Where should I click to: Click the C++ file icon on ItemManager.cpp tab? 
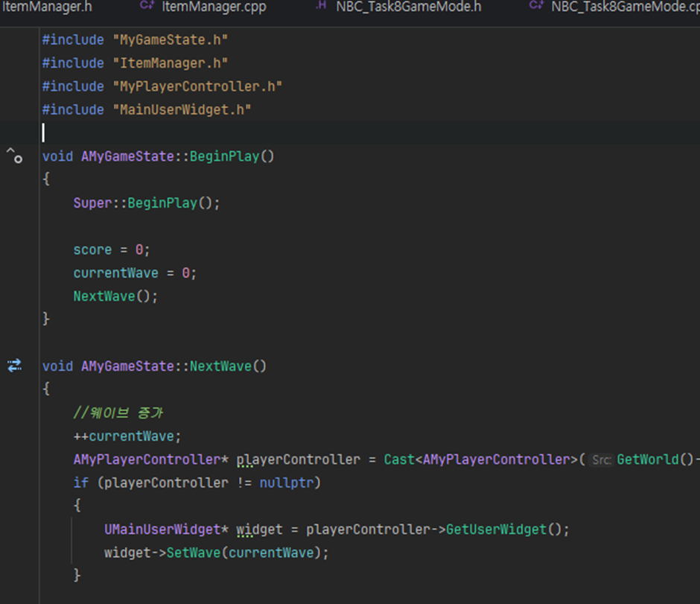click(x=147, y=5)
